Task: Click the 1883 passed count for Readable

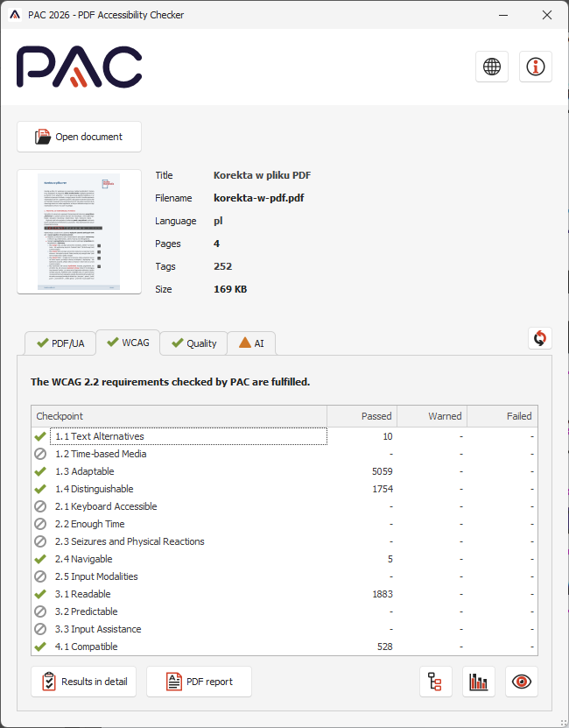Action: (383, 594)
